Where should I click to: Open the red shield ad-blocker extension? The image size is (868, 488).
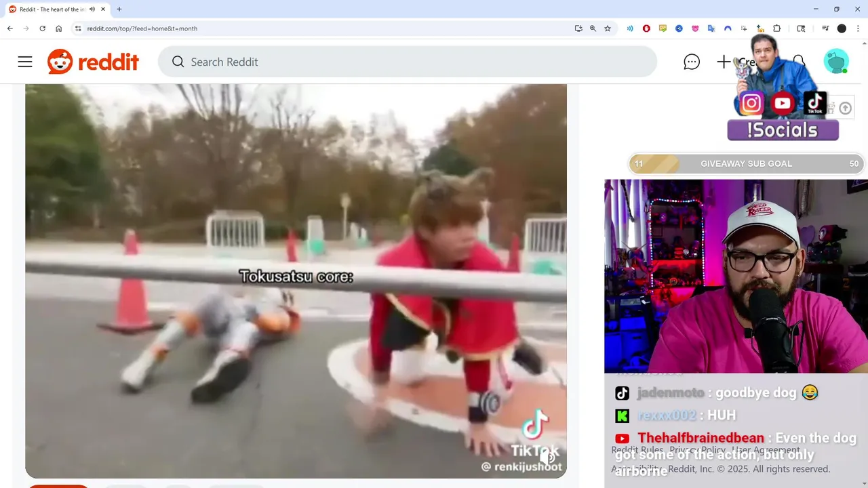tap(646, 28)
